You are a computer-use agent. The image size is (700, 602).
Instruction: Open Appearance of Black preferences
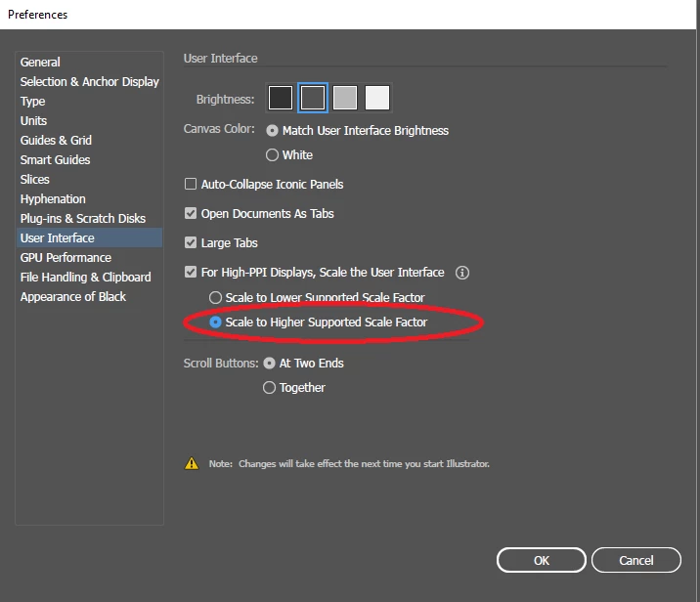pyautogui.click(x=89, y=297)
